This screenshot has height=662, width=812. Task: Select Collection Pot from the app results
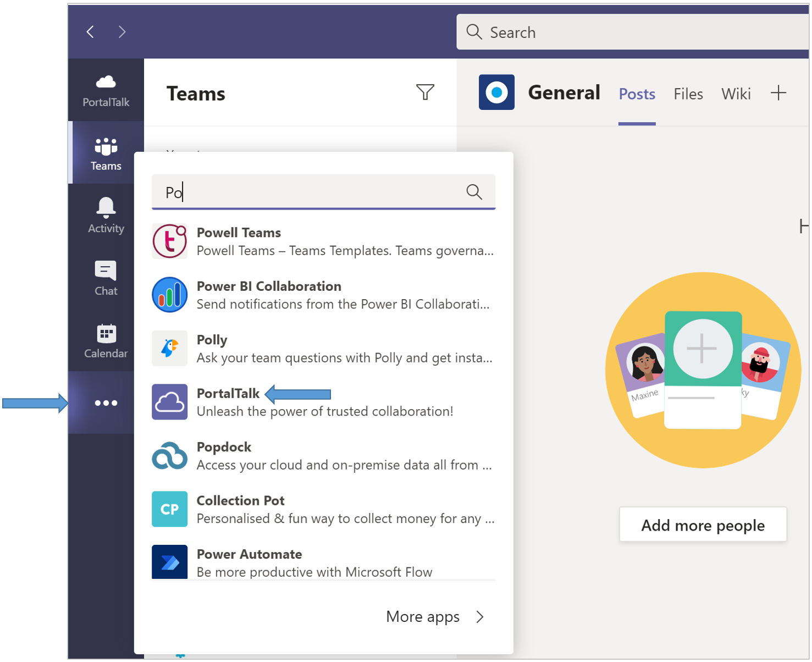point(324,509)
